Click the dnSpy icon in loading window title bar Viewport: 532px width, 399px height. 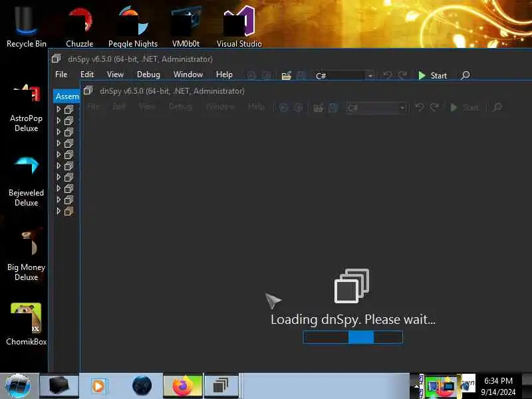point(88,90)
